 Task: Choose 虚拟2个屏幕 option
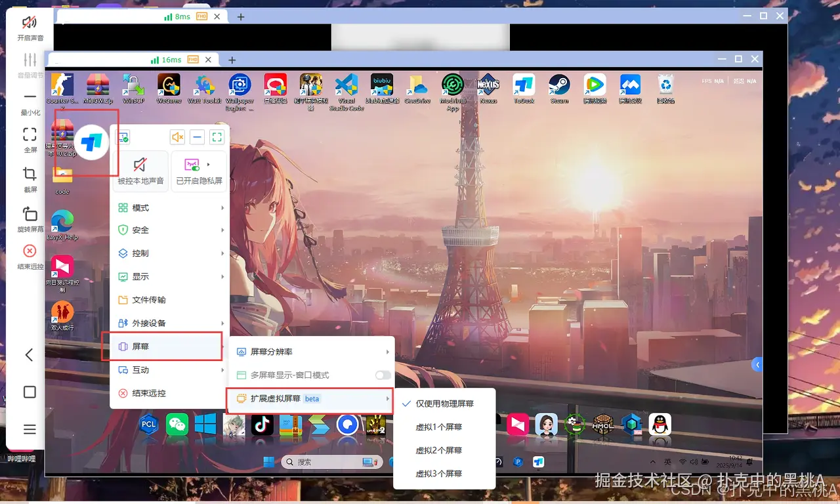click(x=444, y=450)
